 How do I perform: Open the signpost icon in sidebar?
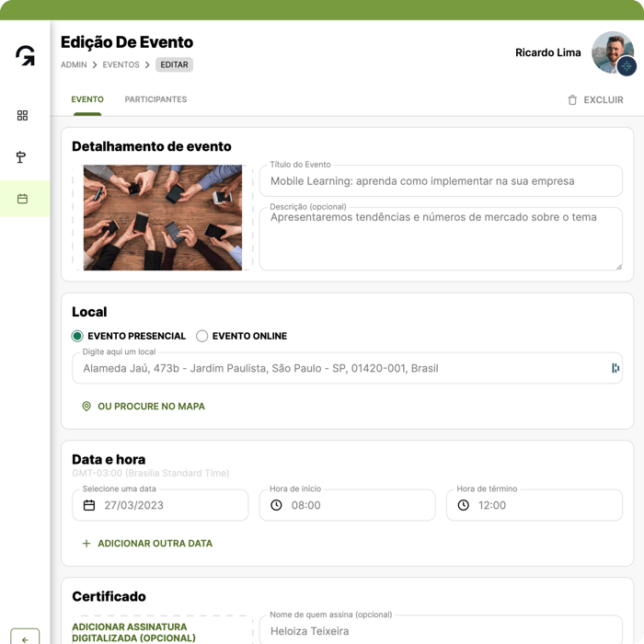point(21,157)
